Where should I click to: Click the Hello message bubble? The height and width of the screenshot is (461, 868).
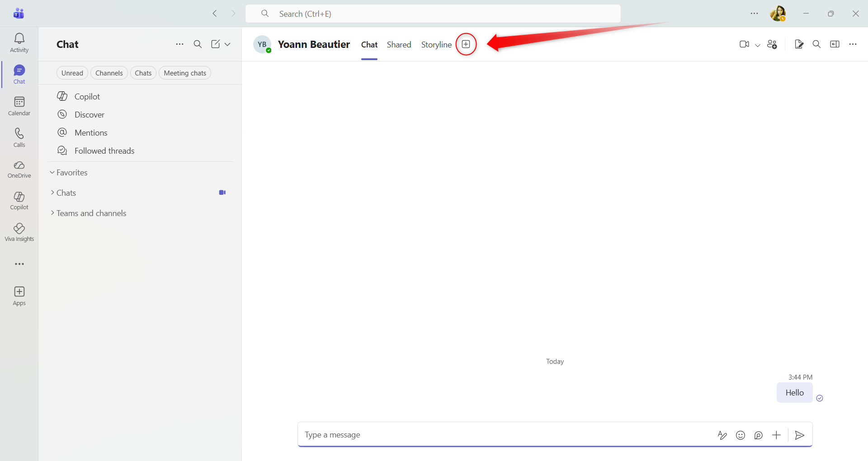point(795,393)
